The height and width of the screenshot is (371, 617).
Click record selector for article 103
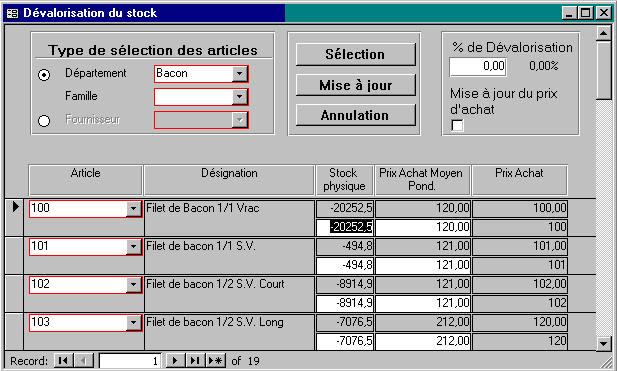pyautogui.click(x=15, y=332)
